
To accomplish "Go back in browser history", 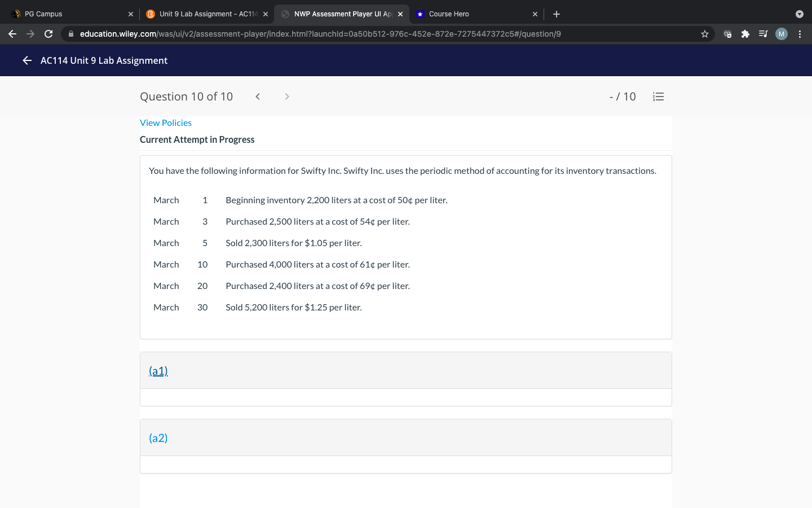I will pyautogui.click(x=12, y=34).
